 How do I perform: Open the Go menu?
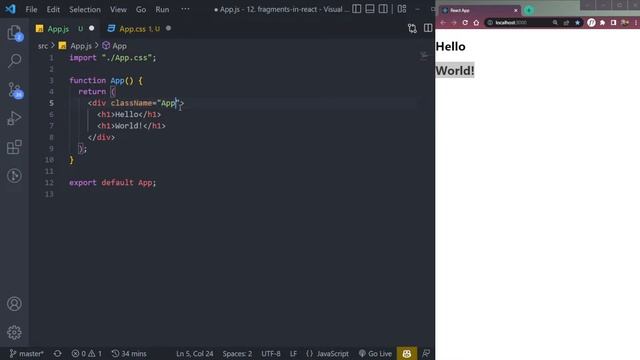(x=141, y=9)
